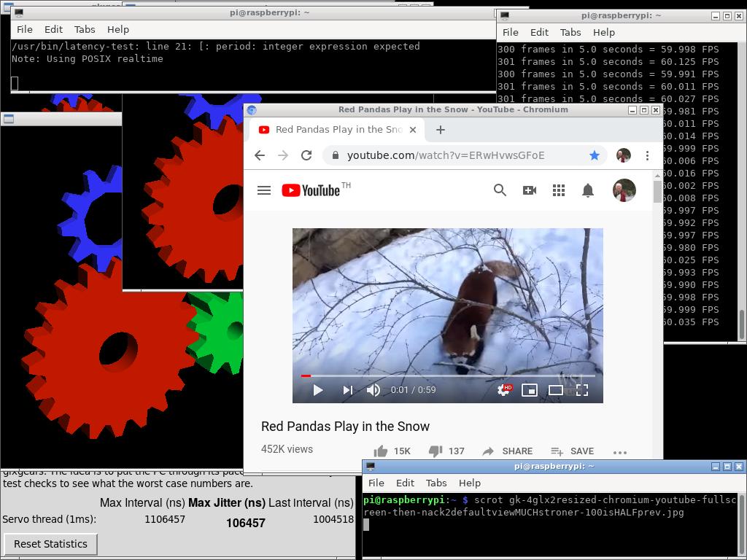
Task: Click YouTube create video camera icon
Action: [x=530, y=190]
